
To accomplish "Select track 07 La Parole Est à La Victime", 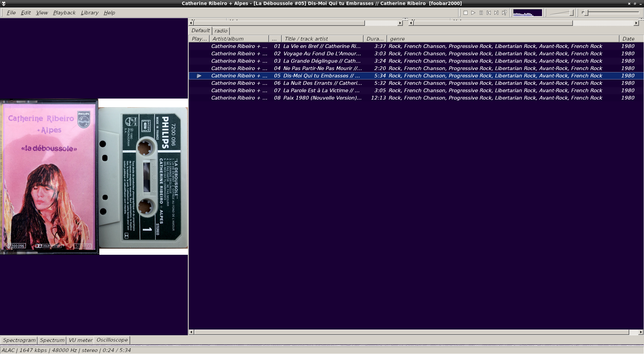I will 416,91.
